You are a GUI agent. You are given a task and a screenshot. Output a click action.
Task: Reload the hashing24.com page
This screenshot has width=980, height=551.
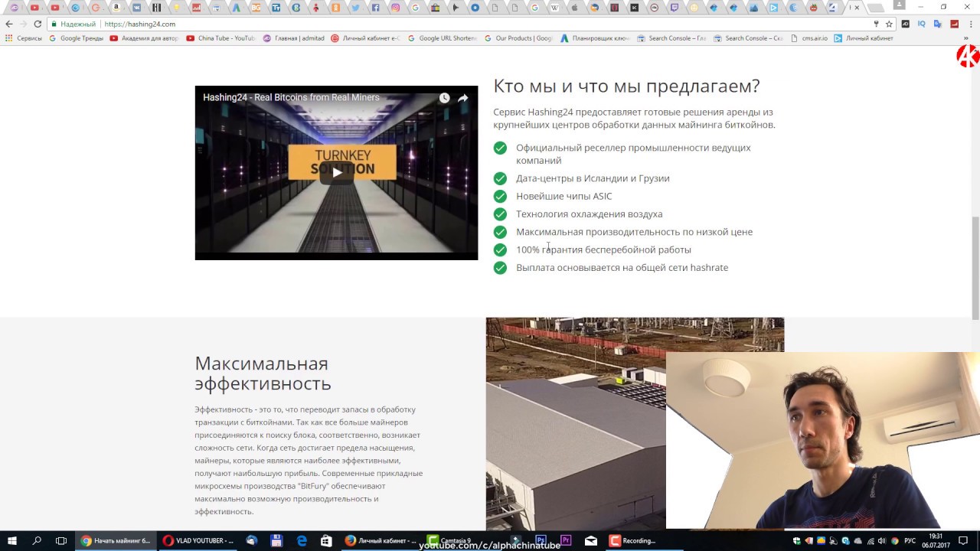point(38,24)
